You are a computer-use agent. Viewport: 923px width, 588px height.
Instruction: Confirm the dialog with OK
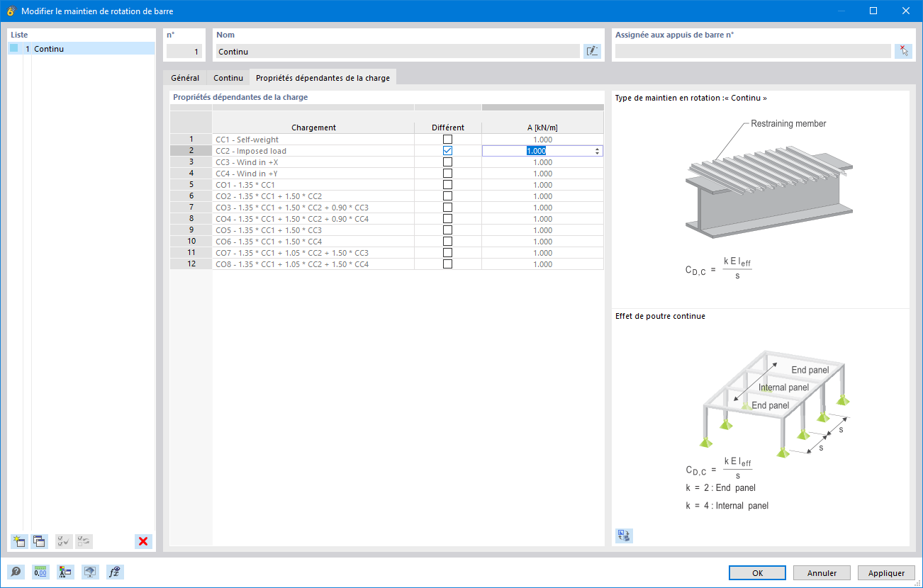point(757,572)
